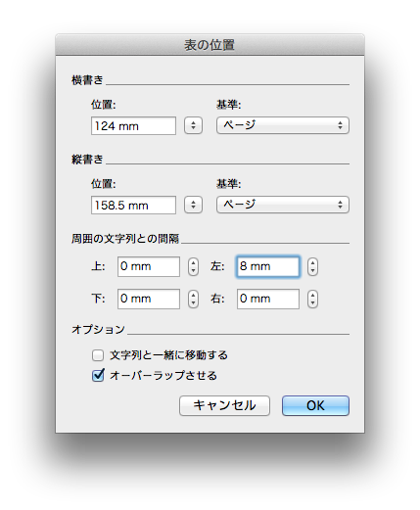
Task: Open 縦書き 基準 ページ dropdown
Action: [283, 205]
